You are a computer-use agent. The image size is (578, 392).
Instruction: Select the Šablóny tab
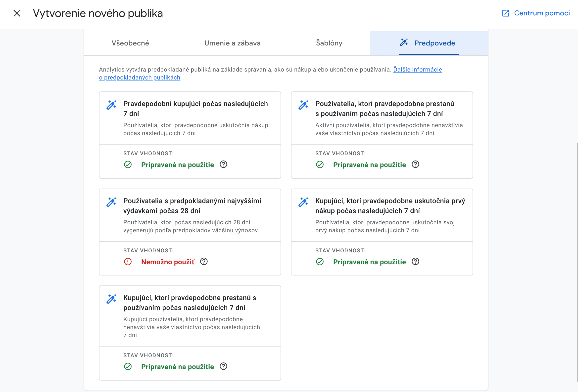tap(329, 43)
